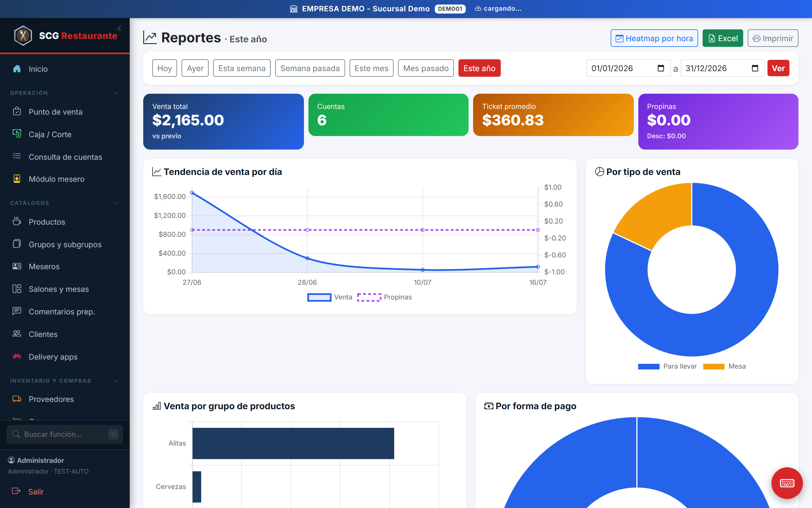Image resolution: width=812 pixels, height=508 pixels.
Task: Click the Cuentas 6 green card
Action: [x=388, y=115]
